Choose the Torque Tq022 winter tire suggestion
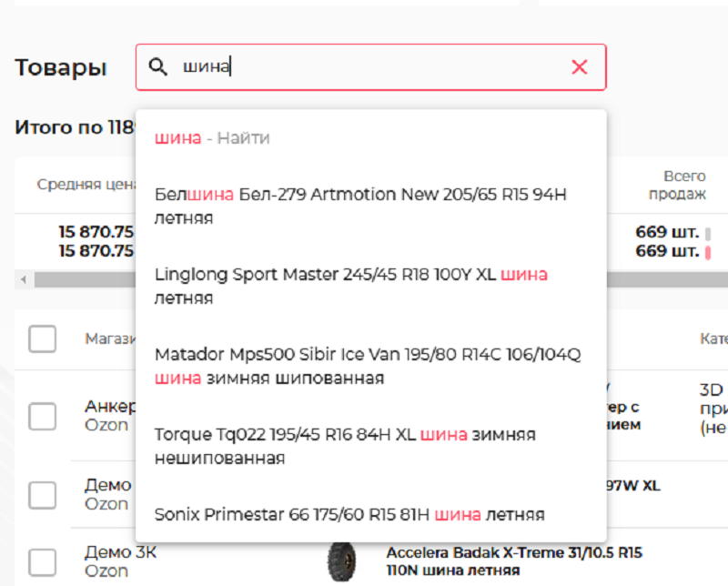The height and width of the screenshot is (586, 728). (x=345, y=446)
